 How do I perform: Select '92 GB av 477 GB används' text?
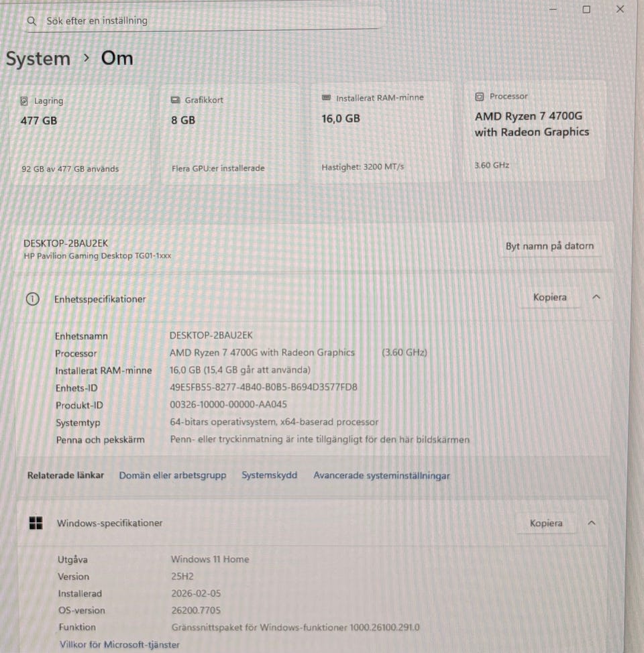click(x=70, y=169)
